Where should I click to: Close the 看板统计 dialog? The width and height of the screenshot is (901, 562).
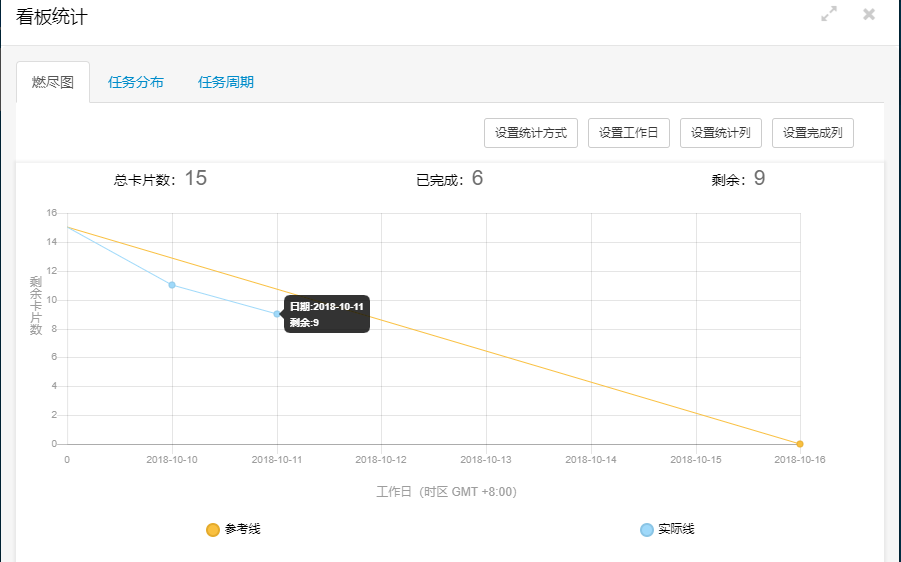869,14
